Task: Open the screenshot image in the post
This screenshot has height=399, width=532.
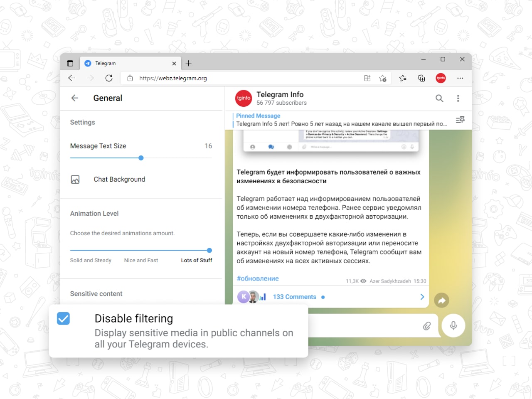Action: tap(331, 140)
